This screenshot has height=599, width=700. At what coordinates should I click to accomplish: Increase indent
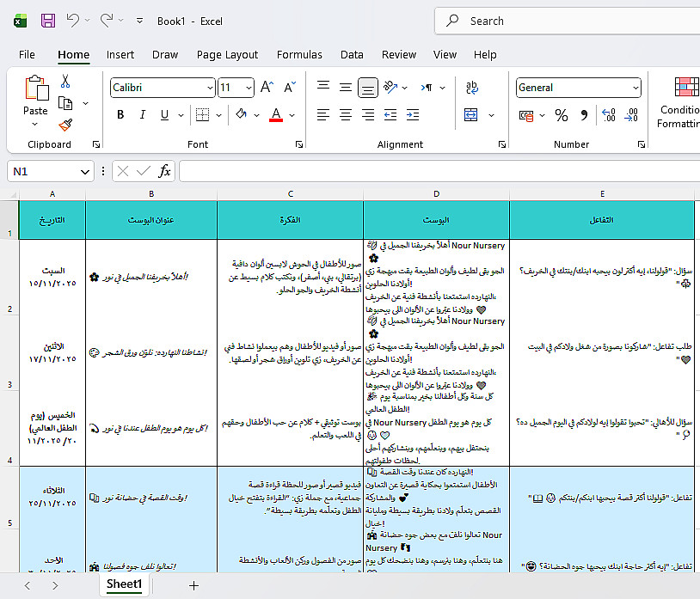413,114
